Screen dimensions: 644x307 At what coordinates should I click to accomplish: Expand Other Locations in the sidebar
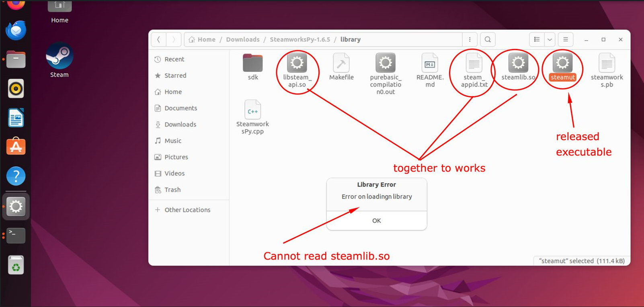point(189,210)
